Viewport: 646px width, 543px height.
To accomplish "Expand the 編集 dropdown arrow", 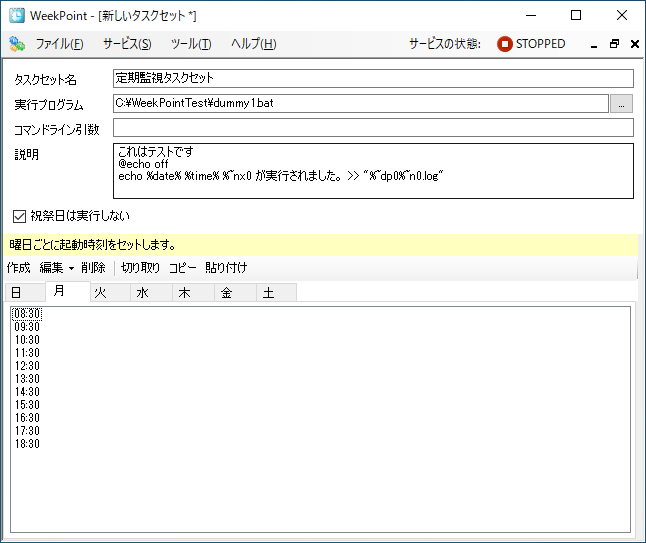I will [71, 269].
